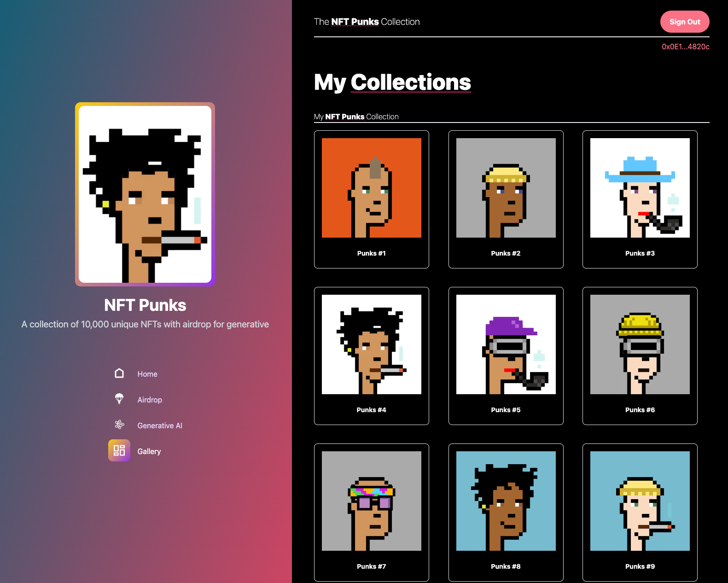Open the Punks #1 image
Viewport: 728px width, 583px height.
[x=372, y=188]
